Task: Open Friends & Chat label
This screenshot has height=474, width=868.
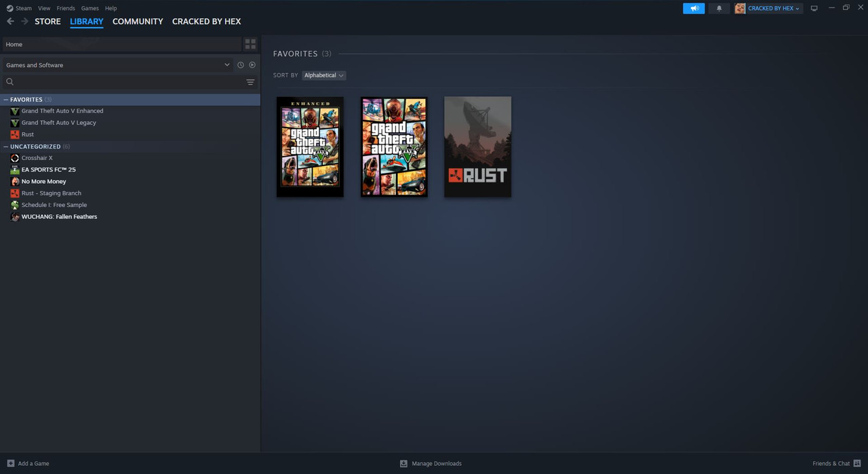Action: click(831, 464)
